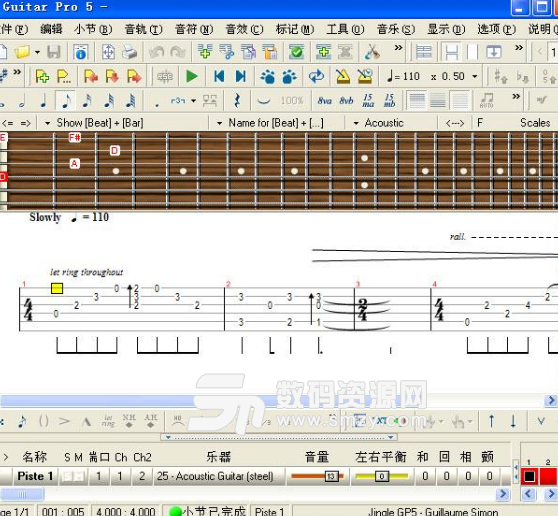
Task: Toggle natural harmonic NH icon
Action: point(129,421)
